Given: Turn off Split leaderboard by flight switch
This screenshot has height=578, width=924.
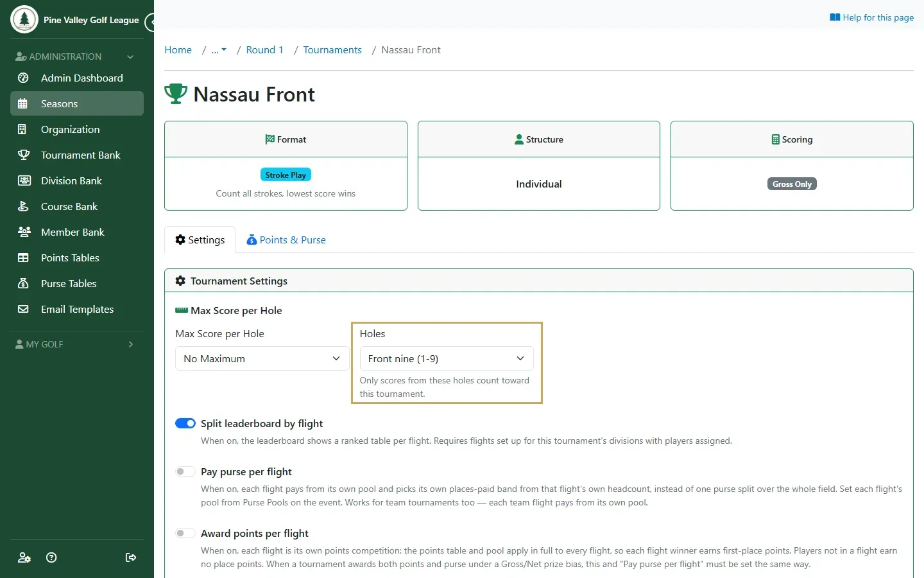Looking at the screenshot, I should click(x=185, y=423).
